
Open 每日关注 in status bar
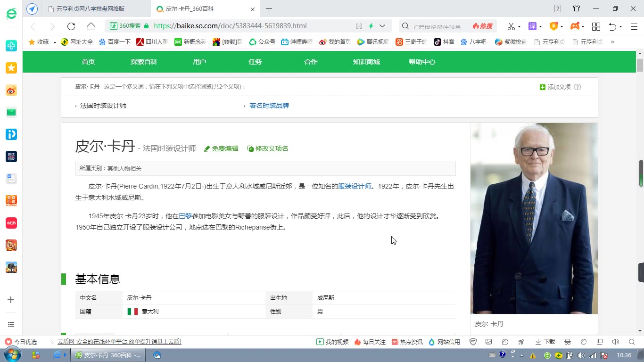370,342
